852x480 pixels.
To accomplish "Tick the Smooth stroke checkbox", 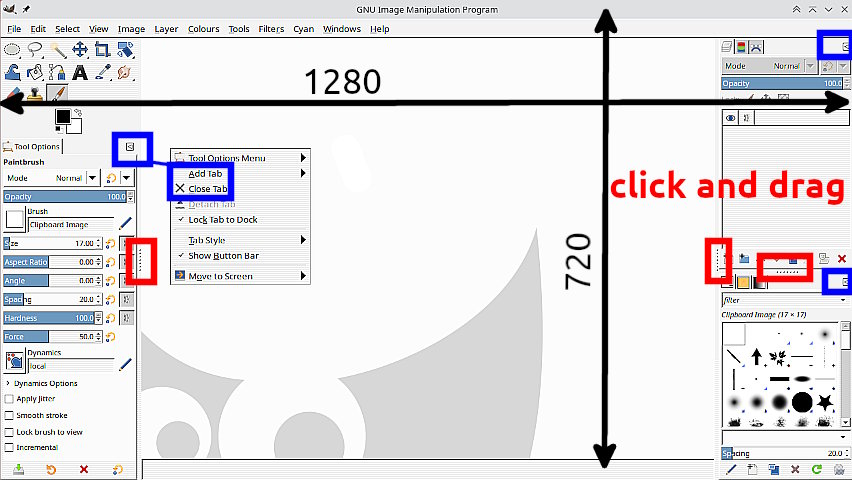I will coord(9,415).
